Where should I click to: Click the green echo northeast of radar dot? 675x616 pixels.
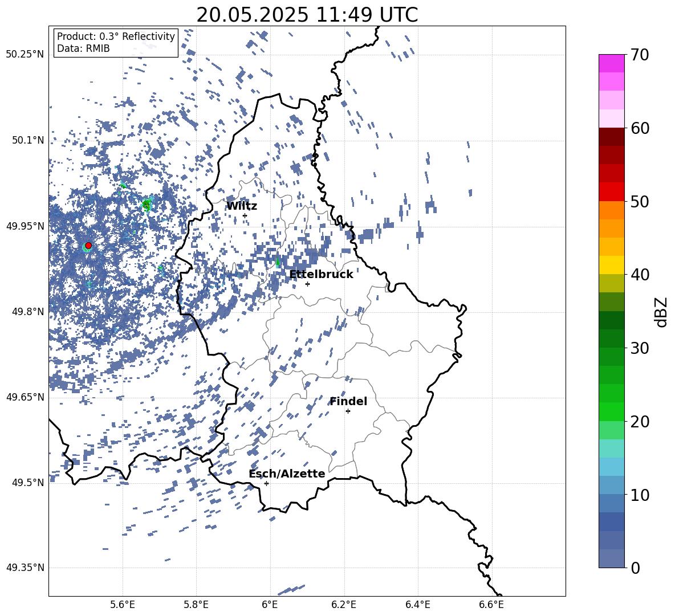point(147,205)
